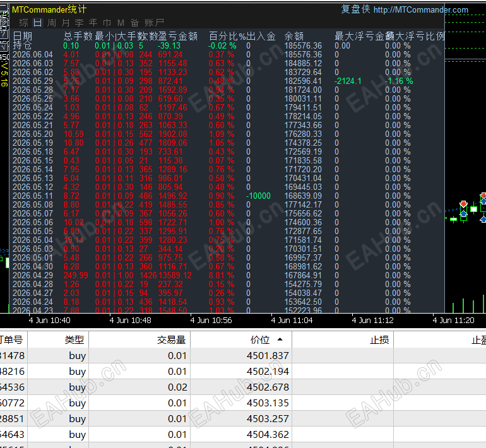Open the 月 monthly statistics tab
This screenshot has height=448, width=486.
(x=66, y=23)
